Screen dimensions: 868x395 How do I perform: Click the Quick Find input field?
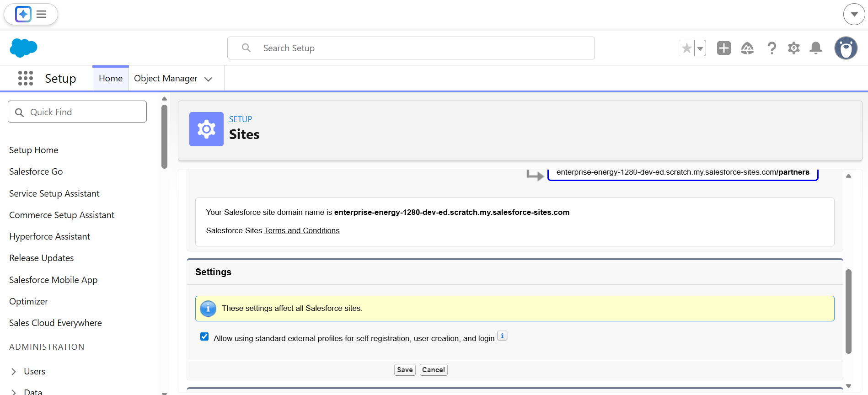click(77, 112)
